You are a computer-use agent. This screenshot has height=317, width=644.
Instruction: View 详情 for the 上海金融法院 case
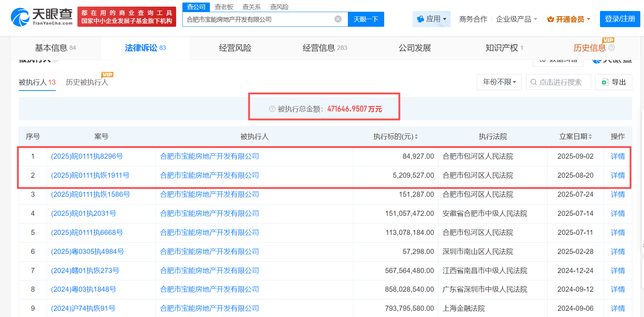618,309
